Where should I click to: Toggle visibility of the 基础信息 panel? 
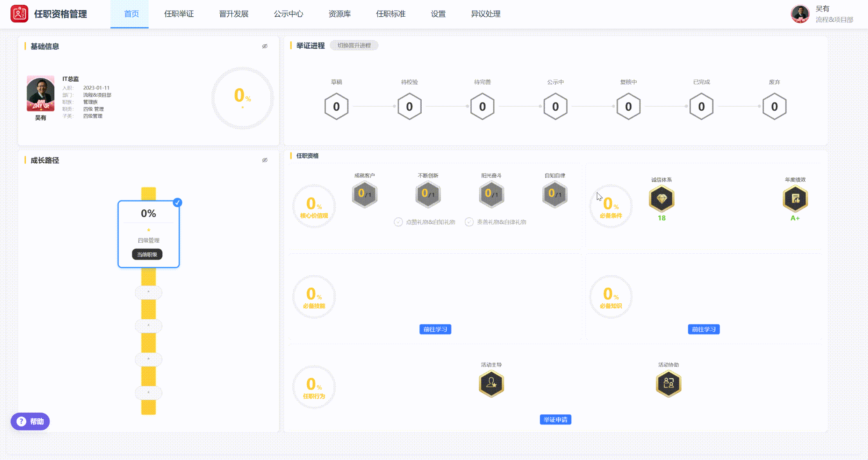(x=265, y=46)
